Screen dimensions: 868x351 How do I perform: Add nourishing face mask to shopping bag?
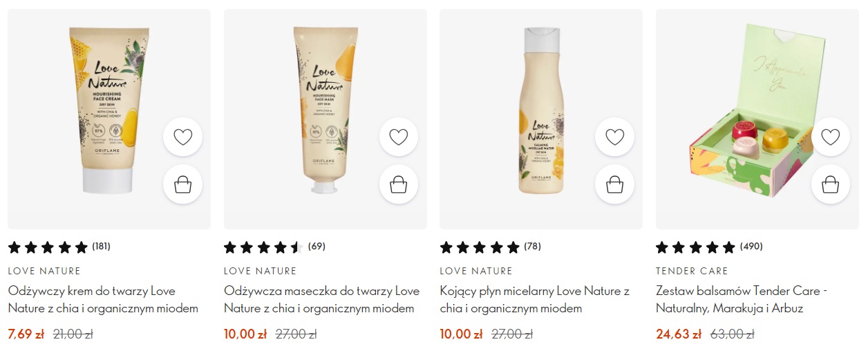399,184
